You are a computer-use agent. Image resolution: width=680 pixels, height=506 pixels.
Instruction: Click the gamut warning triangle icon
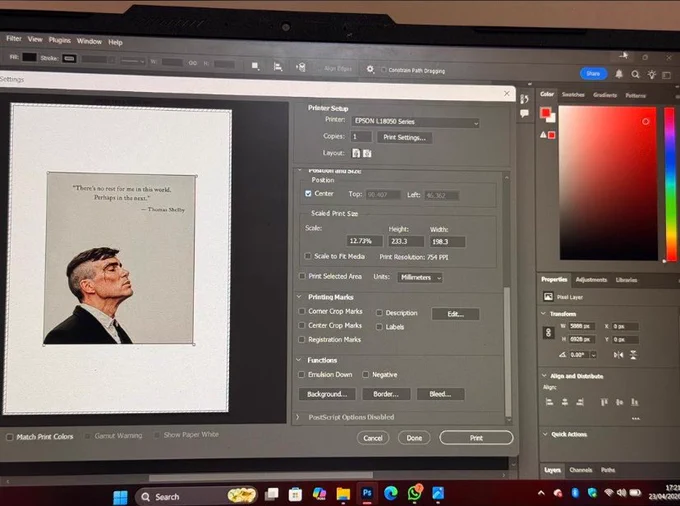point(543,135)
